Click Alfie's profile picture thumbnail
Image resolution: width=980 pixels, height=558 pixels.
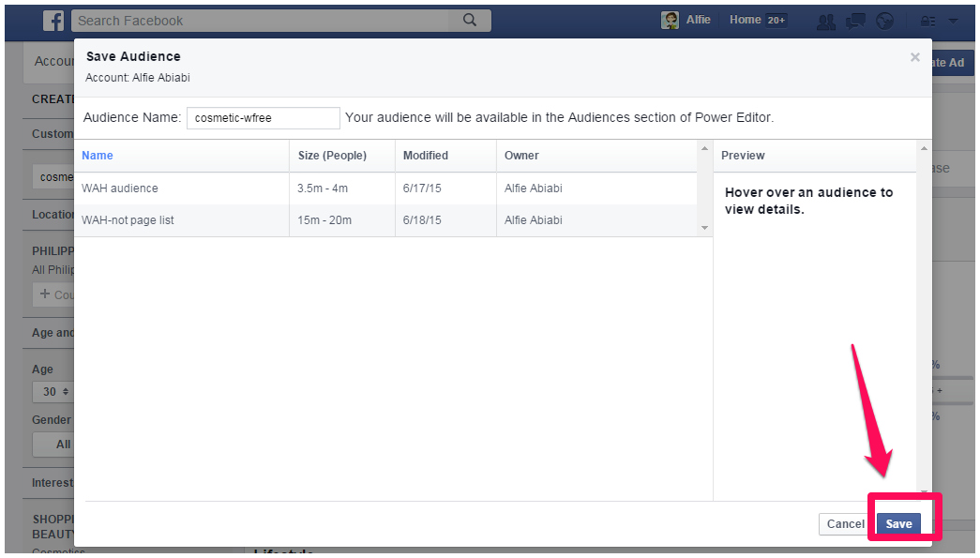click(x=670, y=21)
